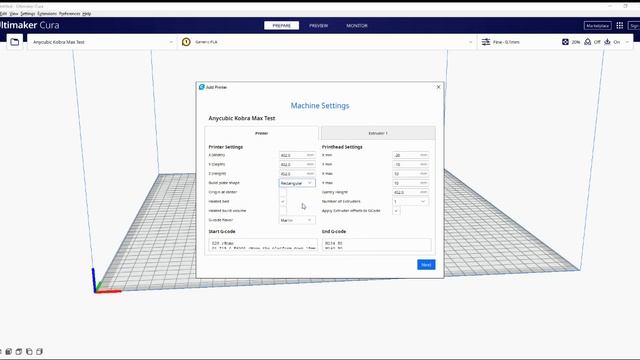Click the Y max input field
640x360 pixels.
pos(411,183)
